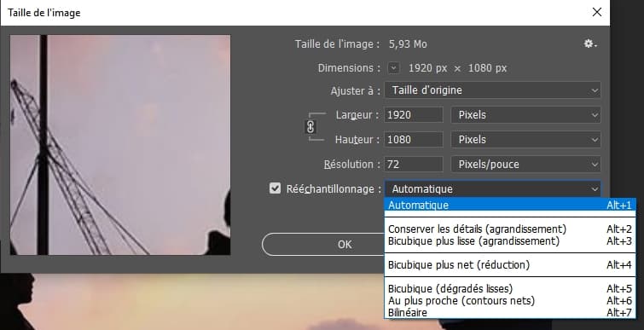Click the Hauteur field showing 1080

tap(414, 140)
